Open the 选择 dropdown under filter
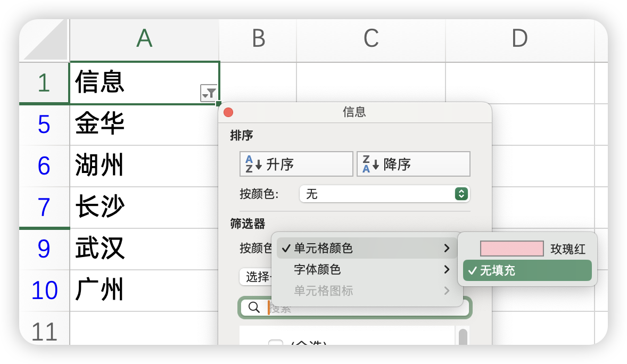 [x=256, y=276]
